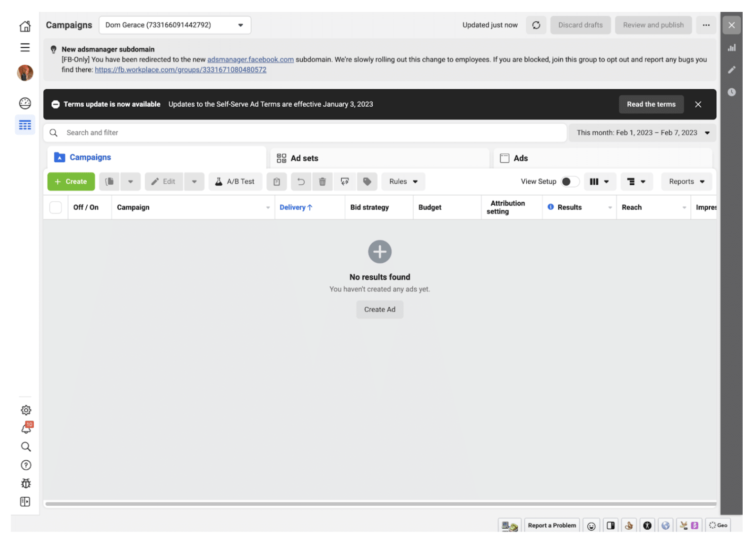The height and width of the screenshot is (541, 756).
Task: Click the Discard drafts button
Action: (x=581, y=25)
